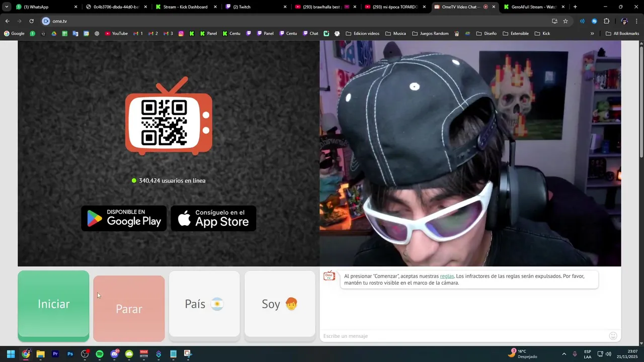
Task: Open the taskbar volume control
Action: pos(608,354)
